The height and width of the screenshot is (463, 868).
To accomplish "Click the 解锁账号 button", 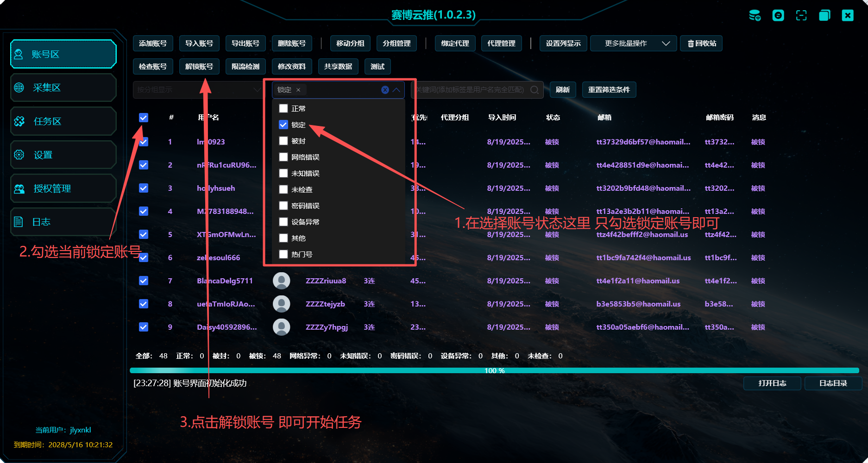I will click(199, 66).
